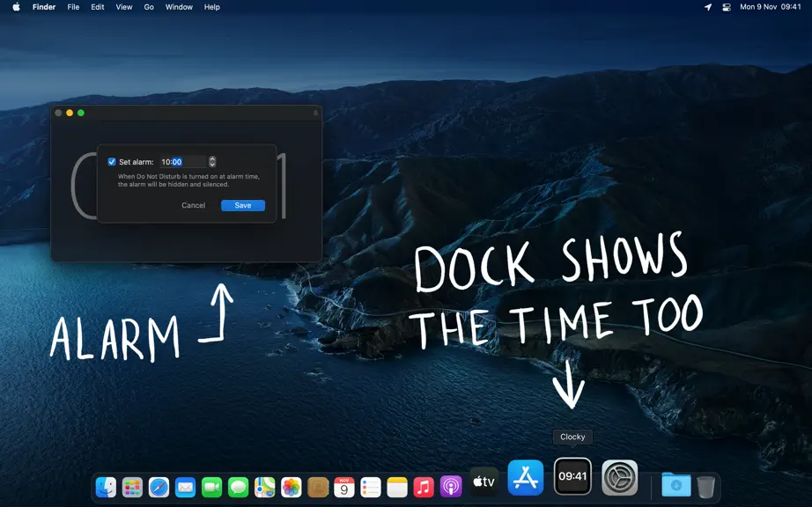Open System Preferences from the dock
This screenshot has width=812, height=507.
click(619, 477)
